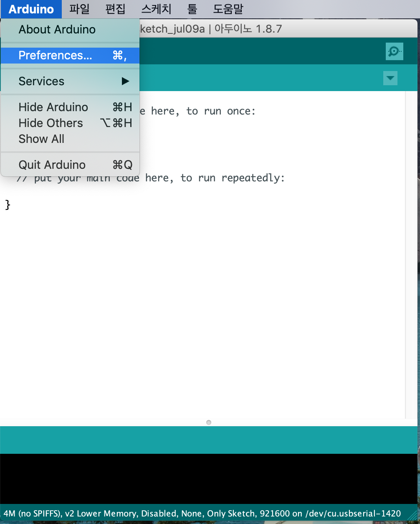This screenshot has width=420, height=524.
Task: Open the Arduino application menu
Action: [x=31, y=9]
